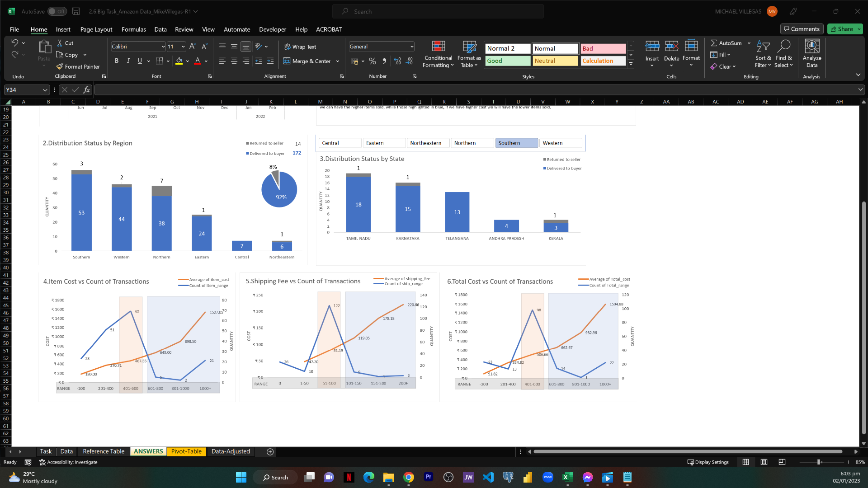
Task: Click Wrap Text
Action: pos(300,47)
